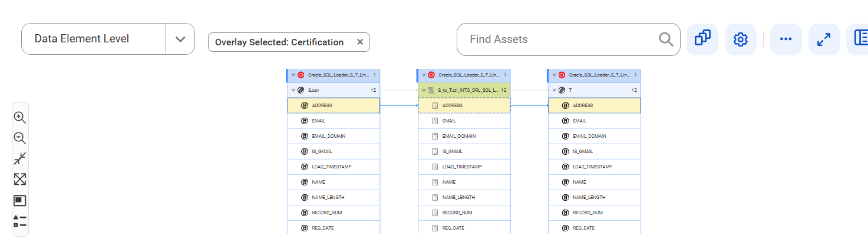Click Oracle icon in header above S.csv
This screenshot has height=239, width=868.
(x=301, y=75)
